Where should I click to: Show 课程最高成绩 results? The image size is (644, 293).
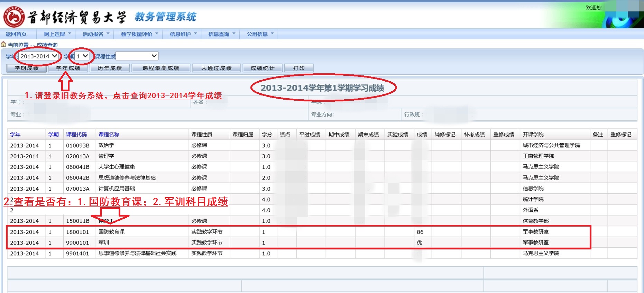[161, 68]
